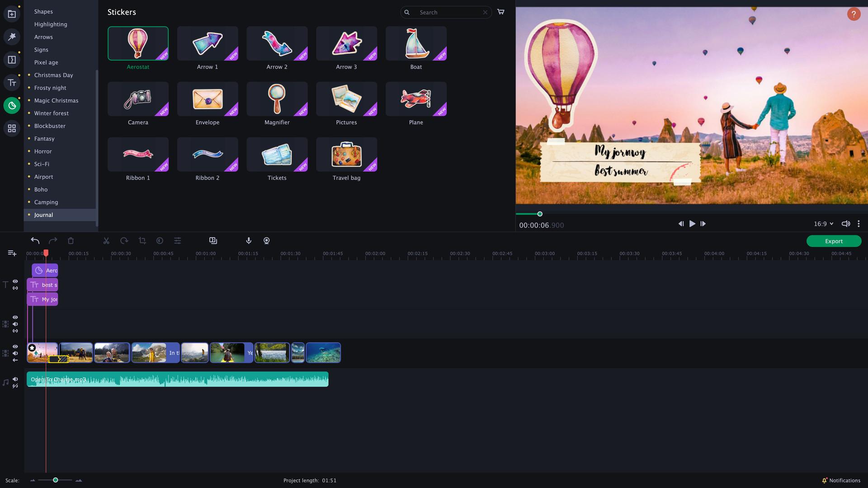
Task: Select the Christmas Day category
Action: coord(54,75)
